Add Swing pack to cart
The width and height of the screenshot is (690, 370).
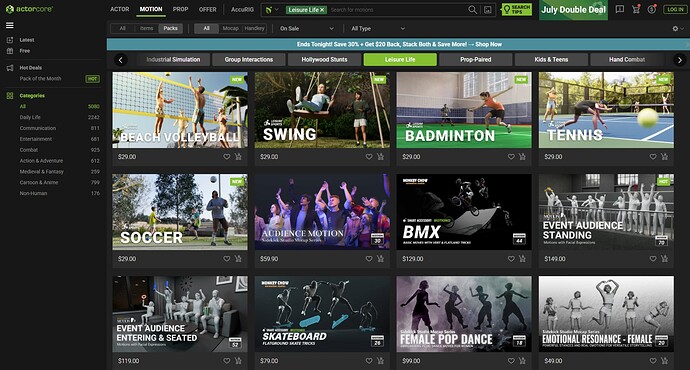point(380,157)
